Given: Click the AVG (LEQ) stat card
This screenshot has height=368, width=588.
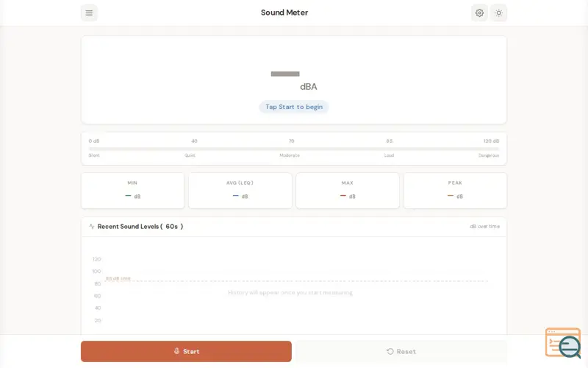Looking at the screenshot, I should pos(240,191).
